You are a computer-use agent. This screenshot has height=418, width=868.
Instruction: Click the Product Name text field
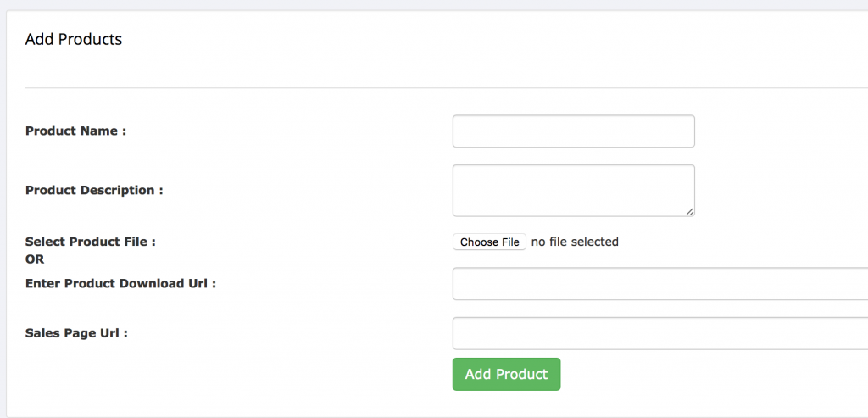click(573, 131)
